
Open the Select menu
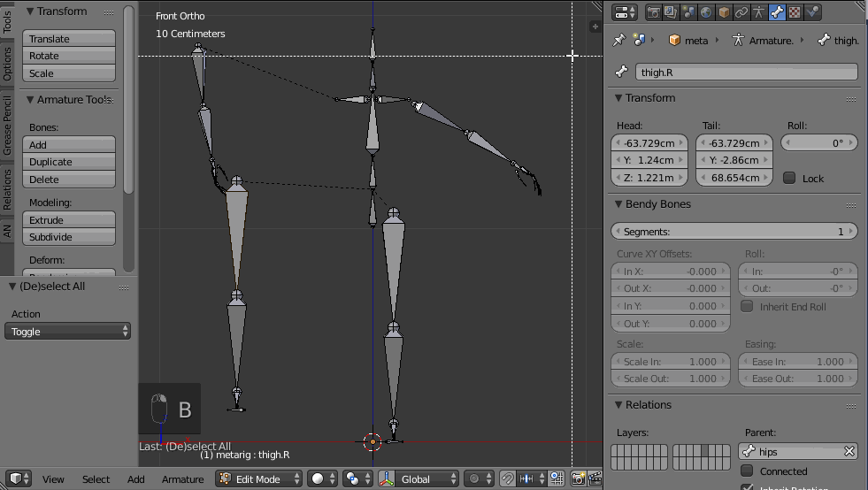(96, 479)
